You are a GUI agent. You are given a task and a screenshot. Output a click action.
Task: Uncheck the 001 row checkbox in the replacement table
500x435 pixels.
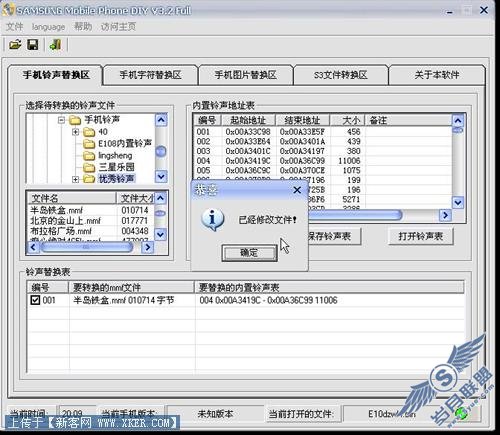pyautogui.click(x=35, y=300)
